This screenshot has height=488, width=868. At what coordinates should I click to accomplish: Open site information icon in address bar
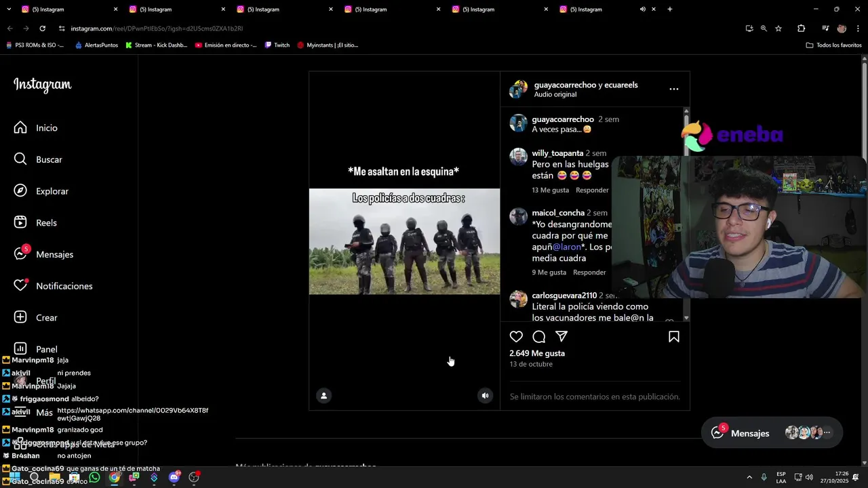click(62, 28)
